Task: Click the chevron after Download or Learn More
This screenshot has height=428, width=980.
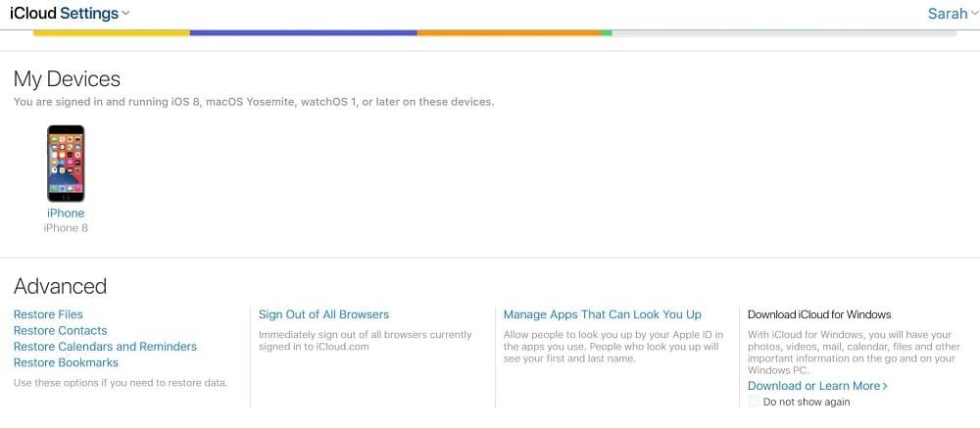Action: coord(885,387)
